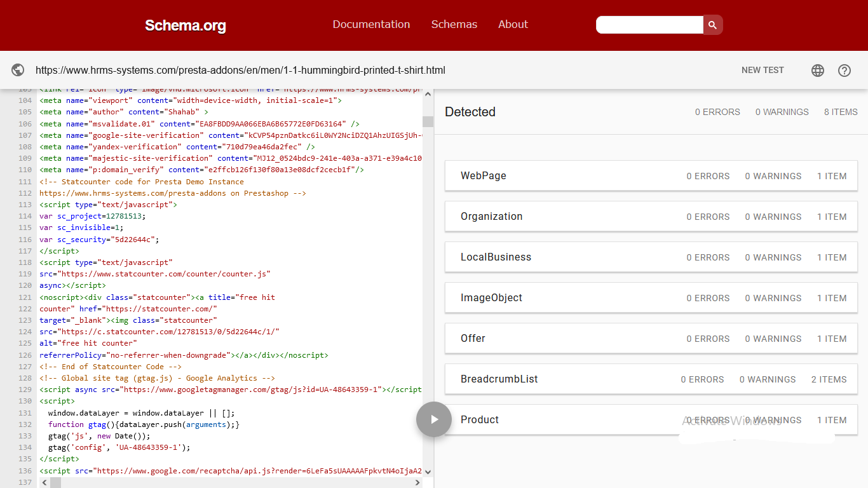Start a NEW TEST
The image size is (868, 488).
(763, 71)
